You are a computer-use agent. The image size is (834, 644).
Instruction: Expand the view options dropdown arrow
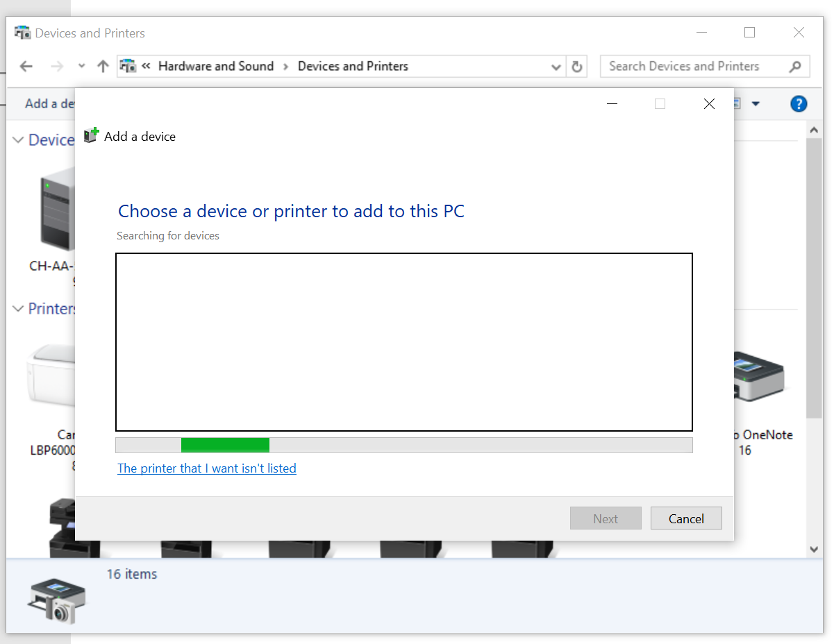coord(756,104)
